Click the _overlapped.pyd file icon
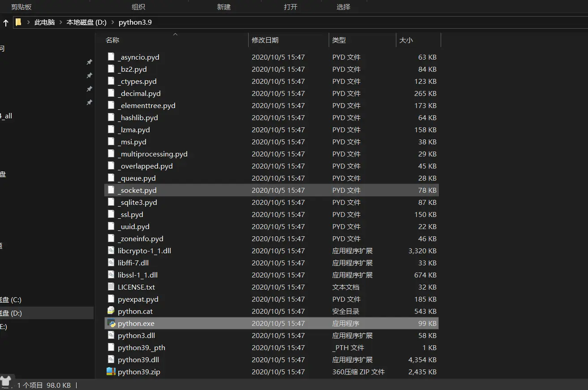This screenshot has width=588, height=390. click(x=111, y=166)
